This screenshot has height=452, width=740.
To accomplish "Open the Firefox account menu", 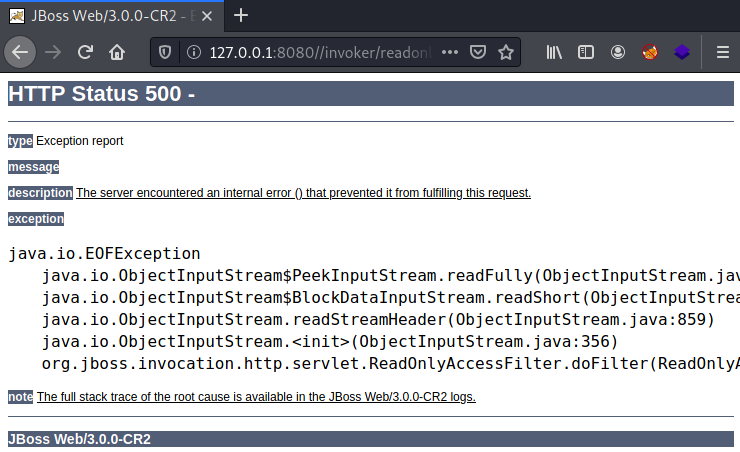I will tap(618, 52).
